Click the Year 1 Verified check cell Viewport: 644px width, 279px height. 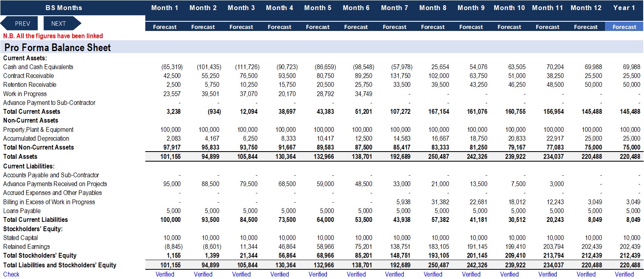[624, 274]
